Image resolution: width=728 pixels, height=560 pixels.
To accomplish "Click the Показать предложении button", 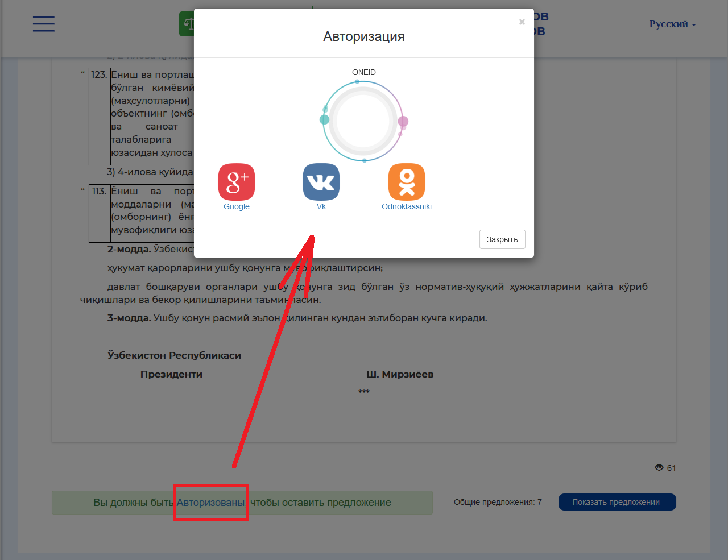I will click(x=617, y=502).
